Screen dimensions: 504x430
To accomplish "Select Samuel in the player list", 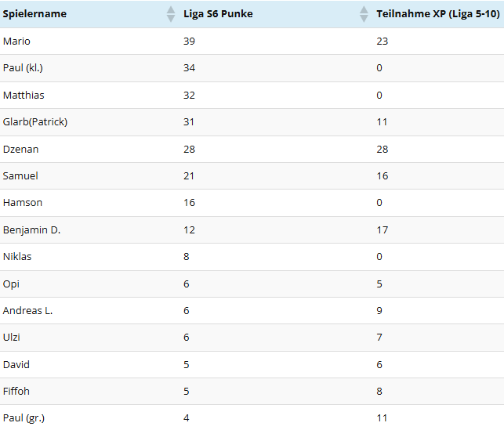I will pyautogui.click(x=20, y=175).
